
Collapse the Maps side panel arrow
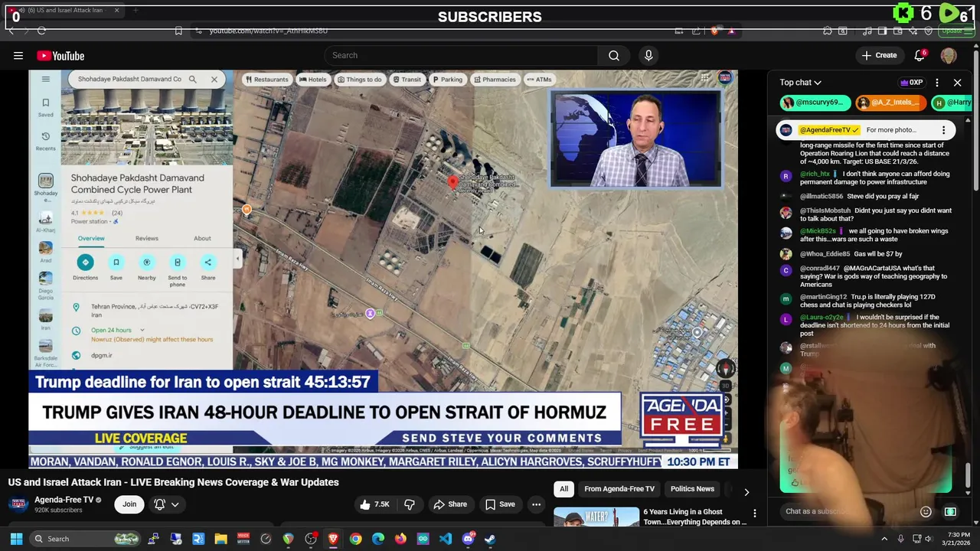237,259
